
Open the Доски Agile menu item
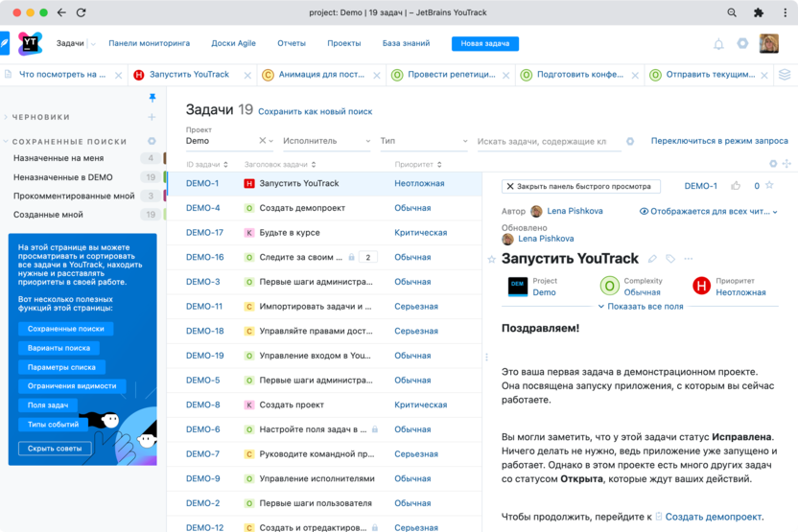coord(234,44)
